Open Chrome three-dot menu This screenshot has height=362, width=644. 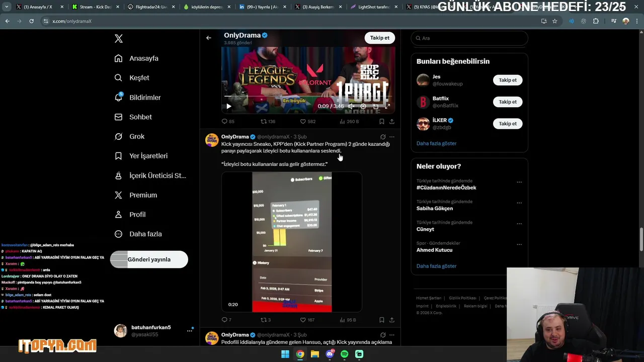click(636, 21)
